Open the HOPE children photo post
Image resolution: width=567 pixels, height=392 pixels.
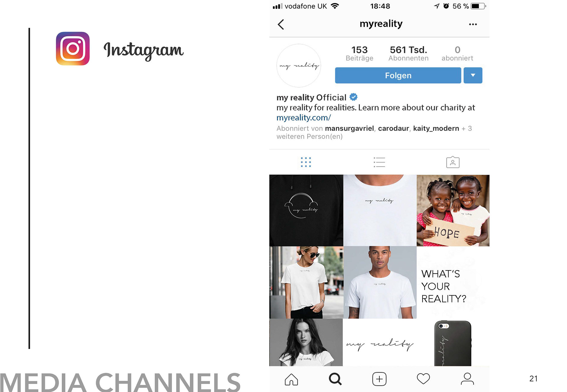pos(453,210)
